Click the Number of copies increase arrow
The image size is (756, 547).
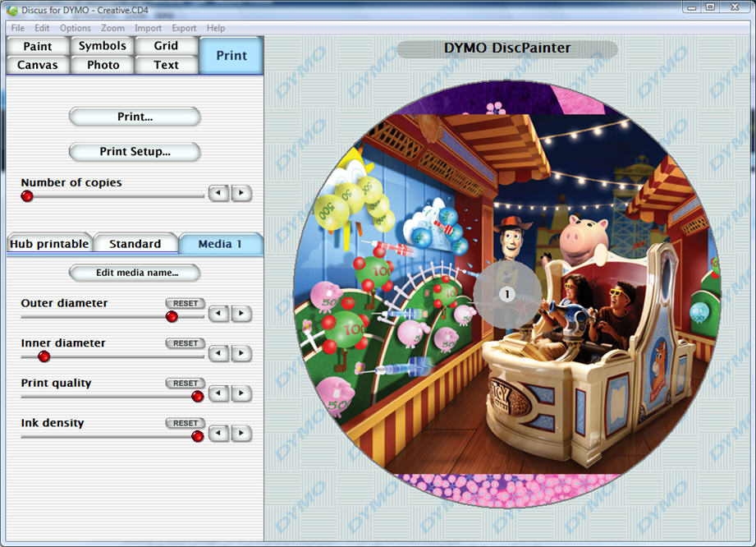pyautogui.click(x=241, y=194)
